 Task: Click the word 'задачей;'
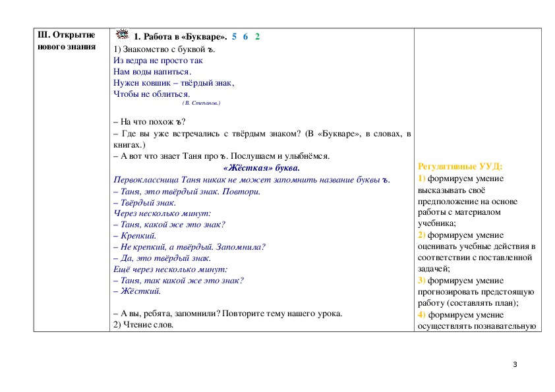(434, 269)
